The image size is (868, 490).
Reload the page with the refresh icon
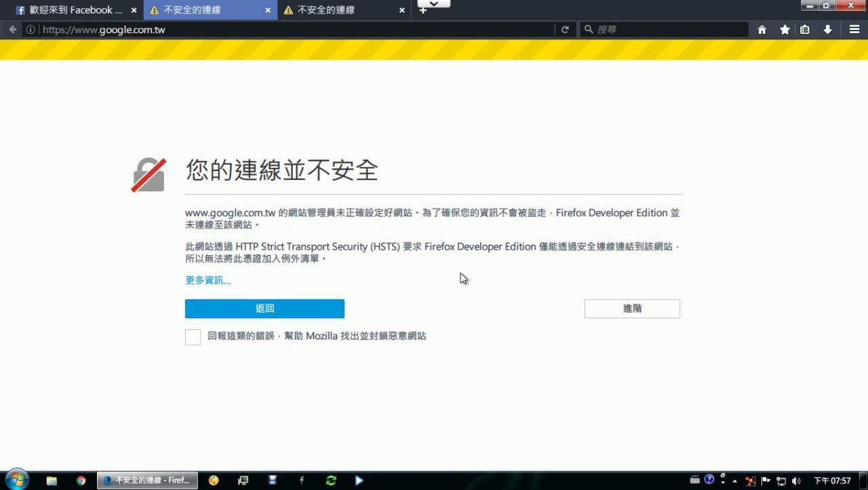click(x=565, y=30)
